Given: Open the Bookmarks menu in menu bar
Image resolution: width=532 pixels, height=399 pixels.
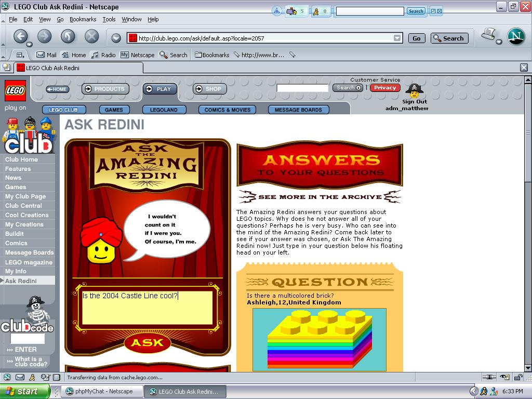Looking at the screenshot, I should [83, 19].
